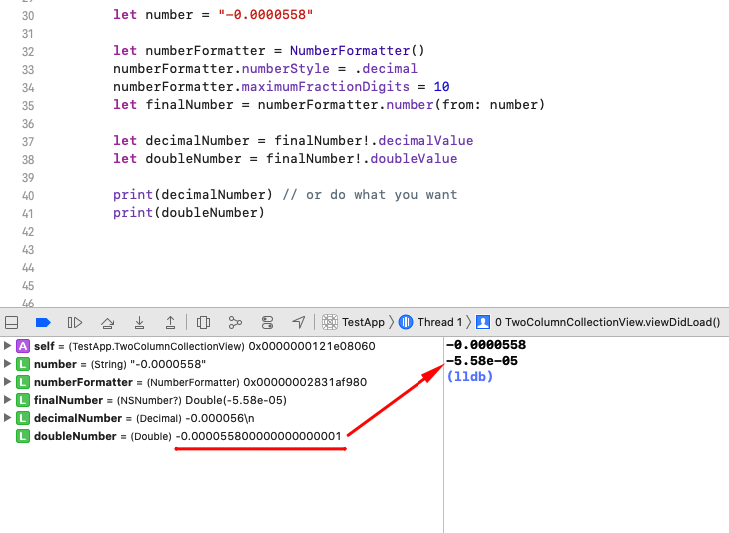This screenshot has width=729, height=533.
Task: Click maximumFractionDigits in code
Action: [x=325, y=87]
